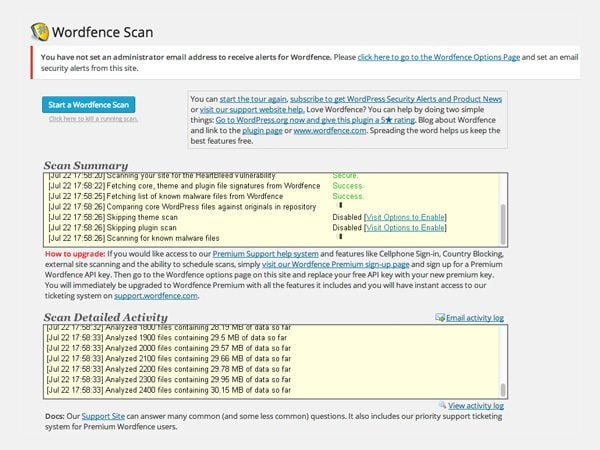Select 'Analyzed 2400 files containing 30.15 MB' line
The height and width of the screenshot is (450, 600).
(168, 390)
